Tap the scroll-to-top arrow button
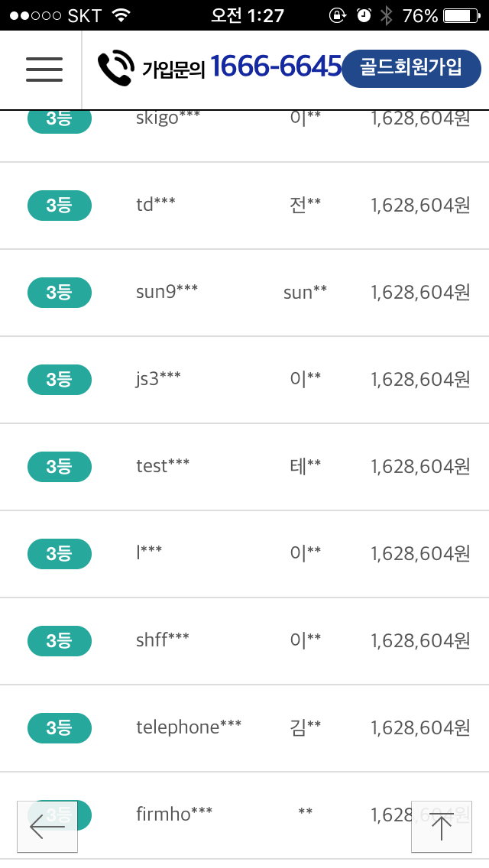489x868 pixels. point(441,826)
